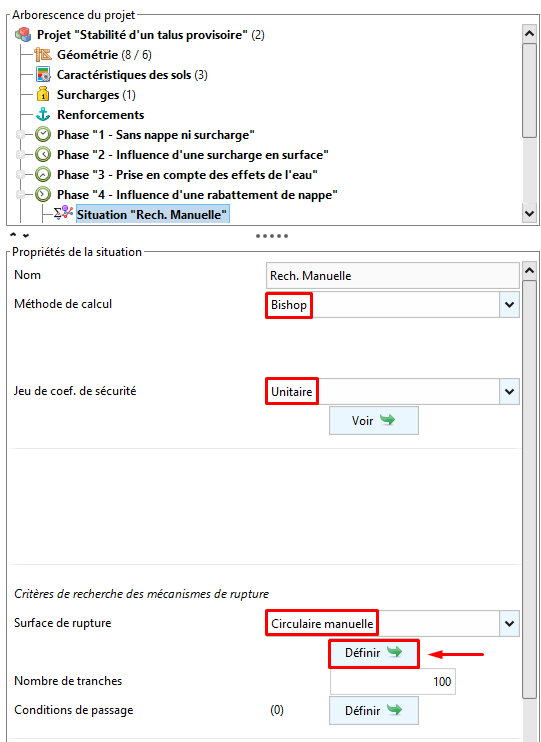Click Définir below Surface de rupture

click(x=374, y=654)
